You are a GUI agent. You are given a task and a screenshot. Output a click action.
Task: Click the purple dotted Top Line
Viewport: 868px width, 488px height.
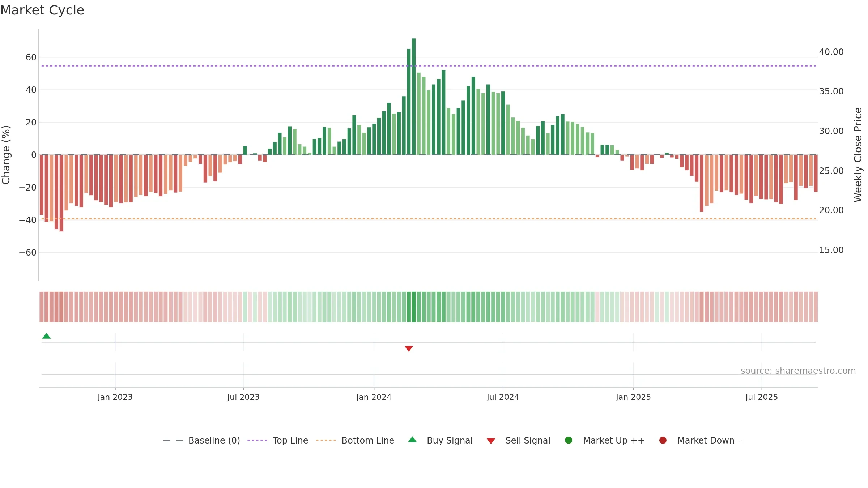pos(429,66)
